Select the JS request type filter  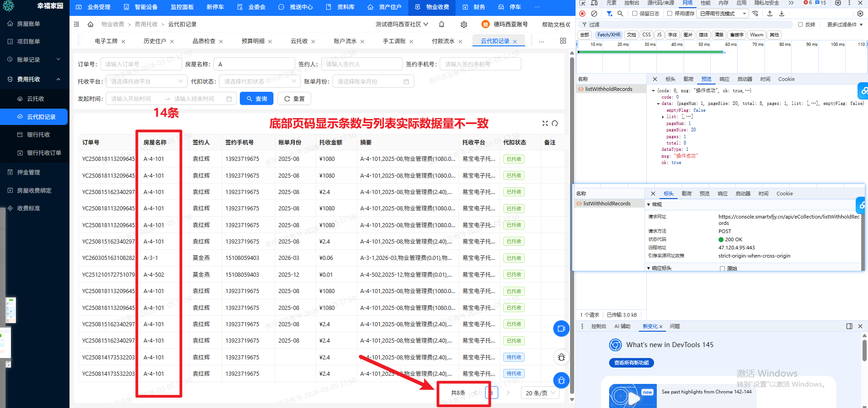click(659, 35)
